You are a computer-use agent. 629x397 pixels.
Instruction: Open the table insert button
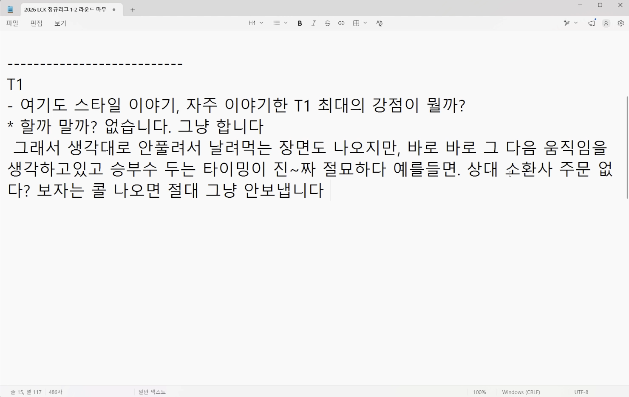356,23
